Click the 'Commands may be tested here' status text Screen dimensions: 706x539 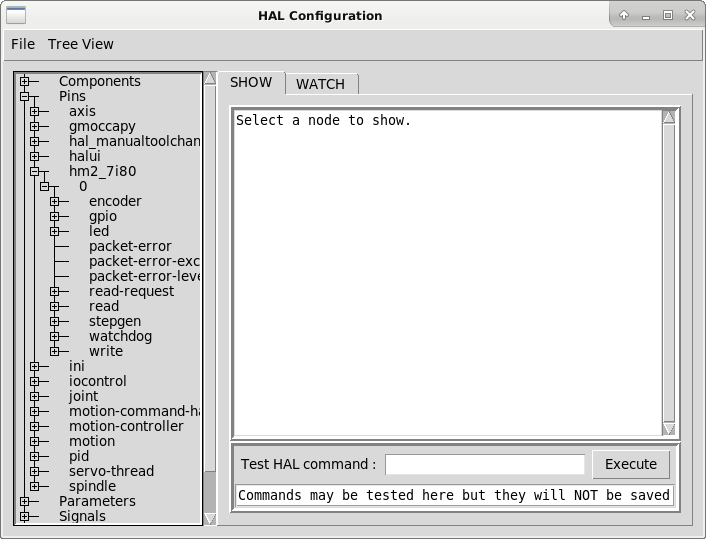[x=454, y=495]
